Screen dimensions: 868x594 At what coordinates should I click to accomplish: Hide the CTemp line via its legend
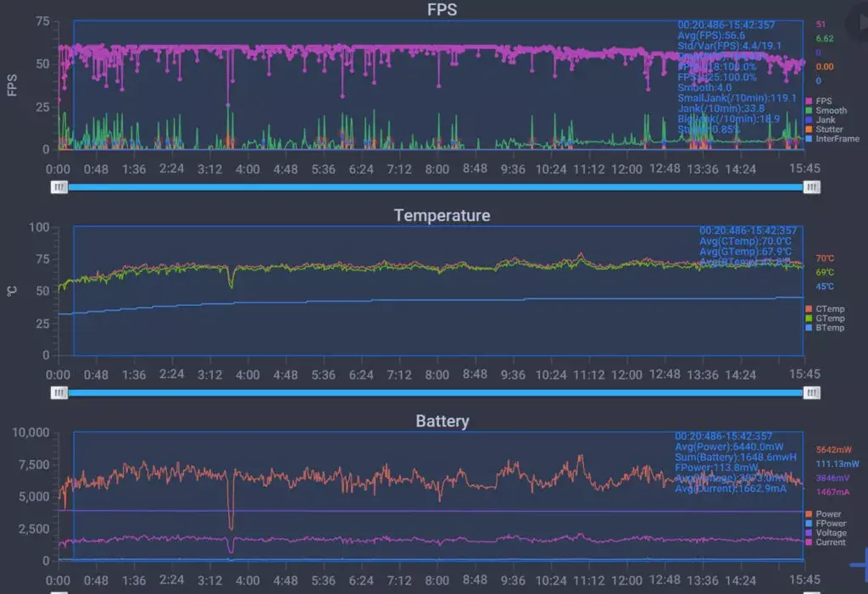coord(825,309)
